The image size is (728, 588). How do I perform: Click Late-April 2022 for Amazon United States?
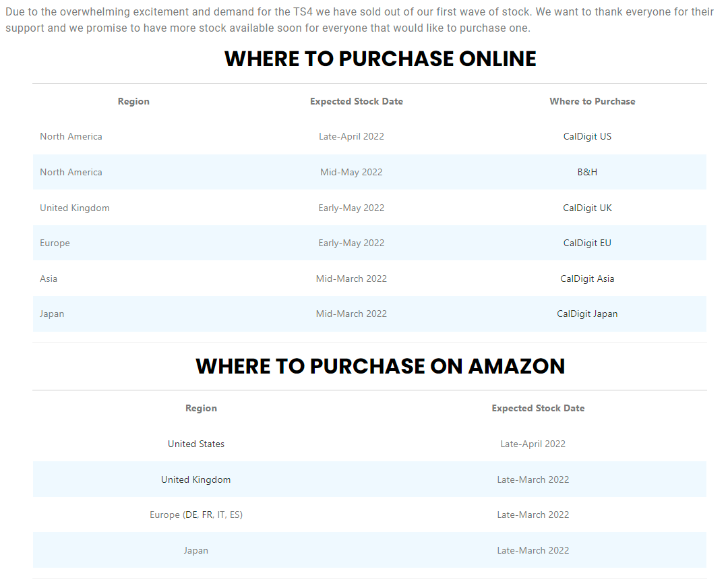pos(533,444)
